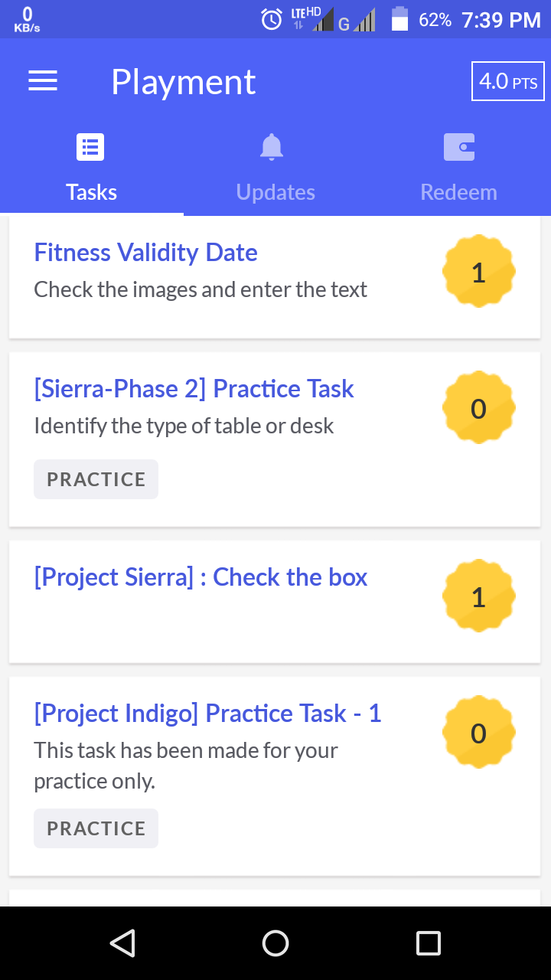Tap the Android back navigation button
This screenshot has width=551, height=980.
[122, 943]
